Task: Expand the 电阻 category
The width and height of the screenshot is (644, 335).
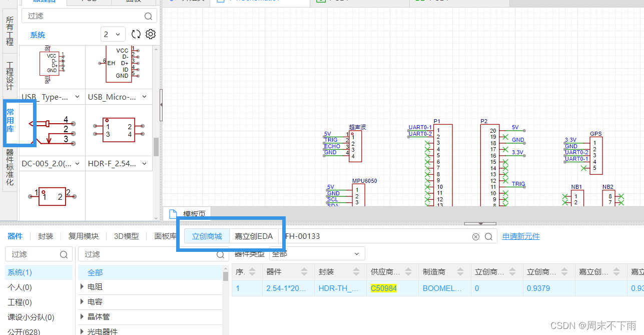Action: (82, 287)
